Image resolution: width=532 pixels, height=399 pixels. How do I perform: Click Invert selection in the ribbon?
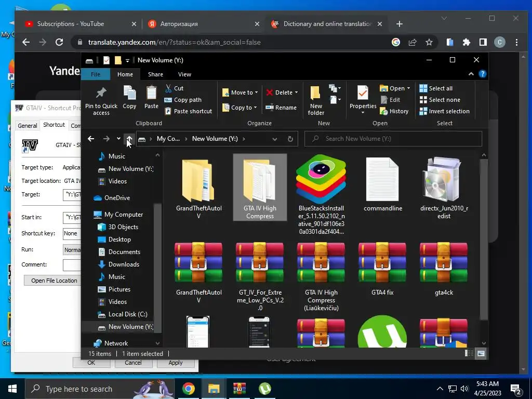pyautogui.click(x=445, y=111)
